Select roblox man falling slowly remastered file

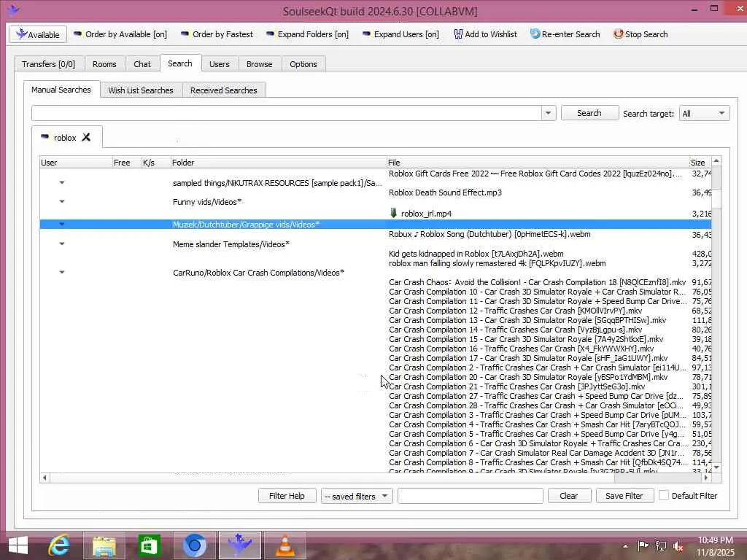click(497, 263)
